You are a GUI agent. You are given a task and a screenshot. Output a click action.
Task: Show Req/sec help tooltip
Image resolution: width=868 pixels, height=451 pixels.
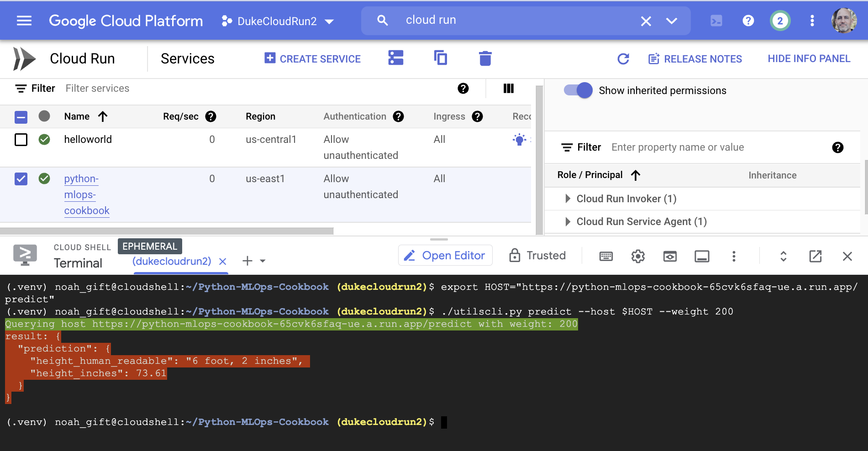coord(210,116)
